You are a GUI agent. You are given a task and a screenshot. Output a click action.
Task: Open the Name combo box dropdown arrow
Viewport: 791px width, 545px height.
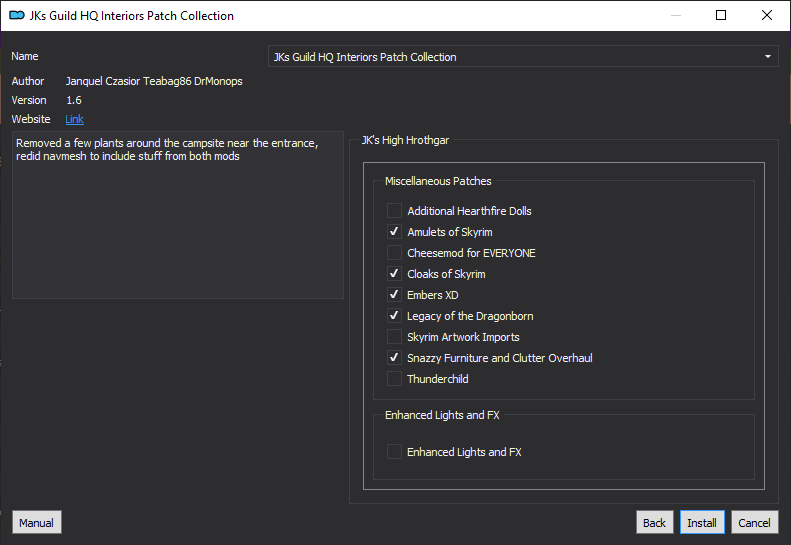767,57
